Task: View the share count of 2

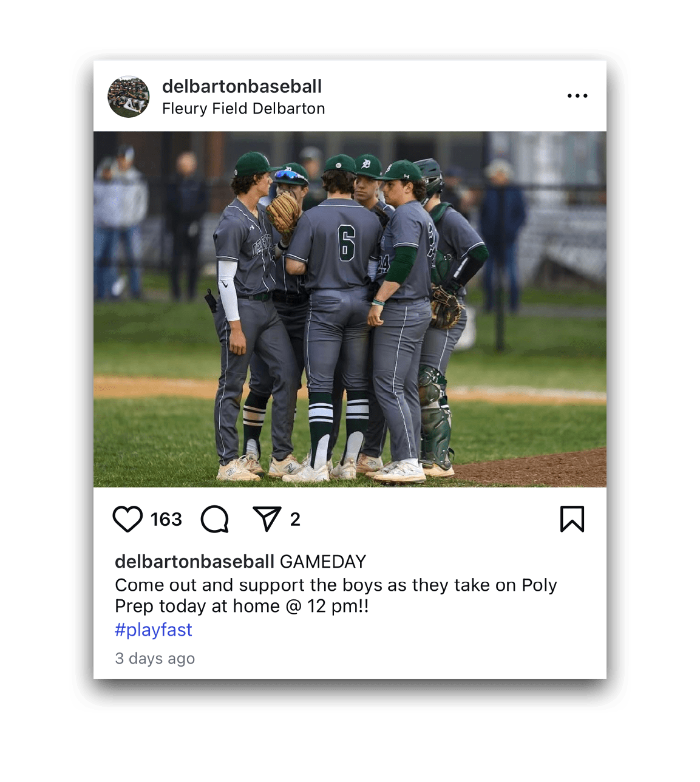Action: [x=295, y=519]
